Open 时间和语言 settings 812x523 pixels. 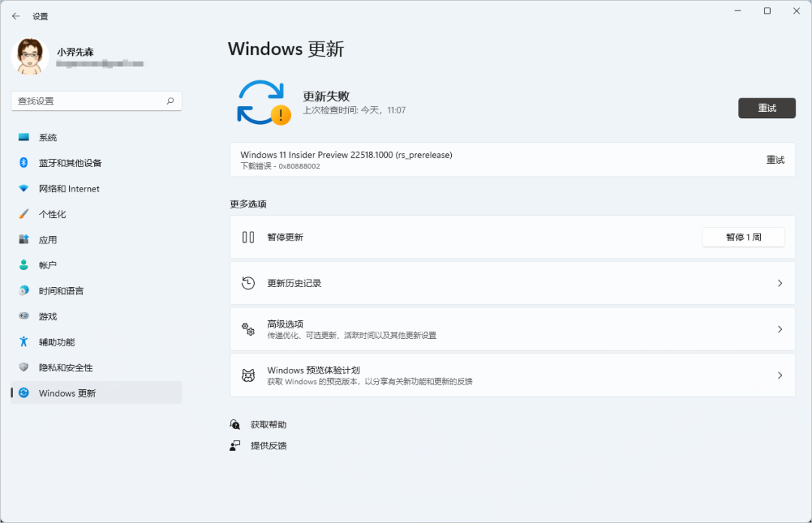96,291
